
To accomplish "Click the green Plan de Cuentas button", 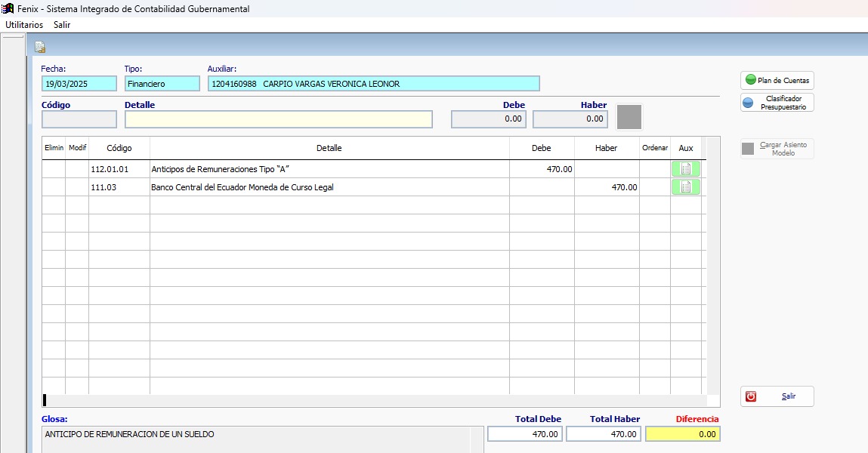I will point(777,80).
